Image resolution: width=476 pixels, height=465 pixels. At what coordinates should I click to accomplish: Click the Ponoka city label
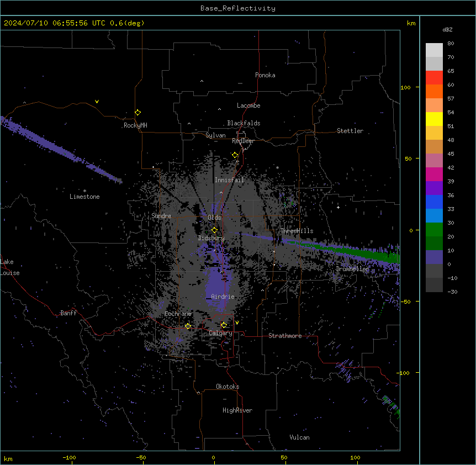tap(265, 75)
